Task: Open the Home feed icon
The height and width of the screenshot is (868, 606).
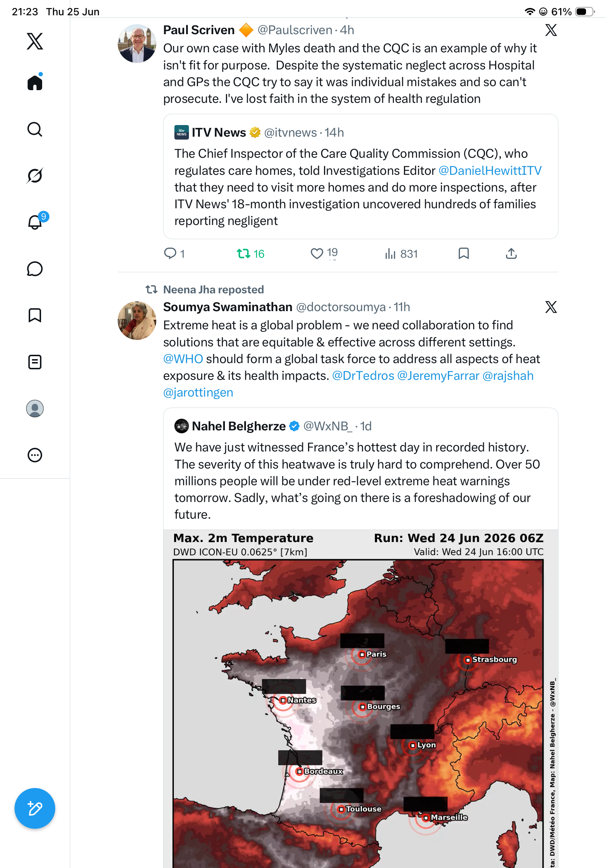Action: click(35, 83)
